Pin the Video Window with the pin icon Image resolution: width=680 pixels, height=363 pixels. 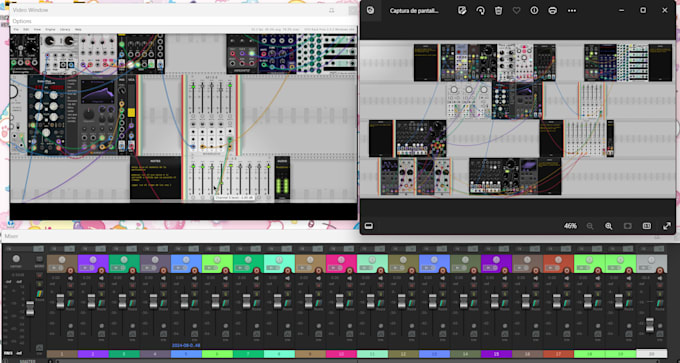tap(331, 10)
